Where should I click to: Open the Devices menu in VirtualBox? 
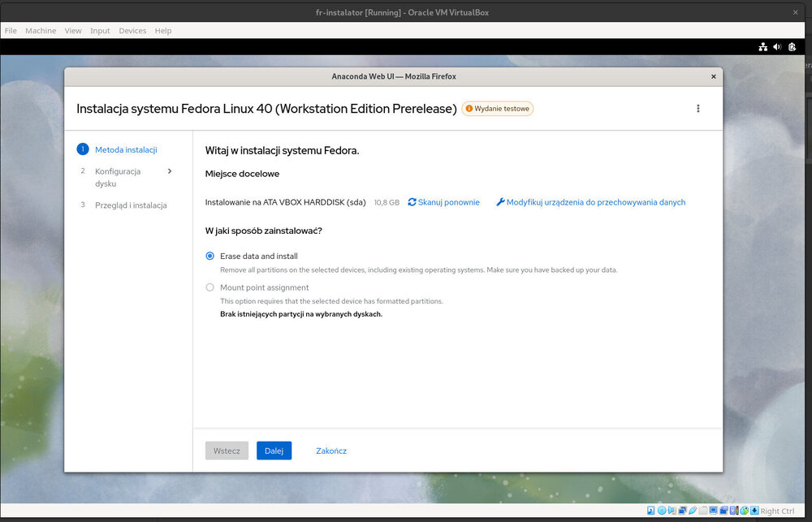132,31
